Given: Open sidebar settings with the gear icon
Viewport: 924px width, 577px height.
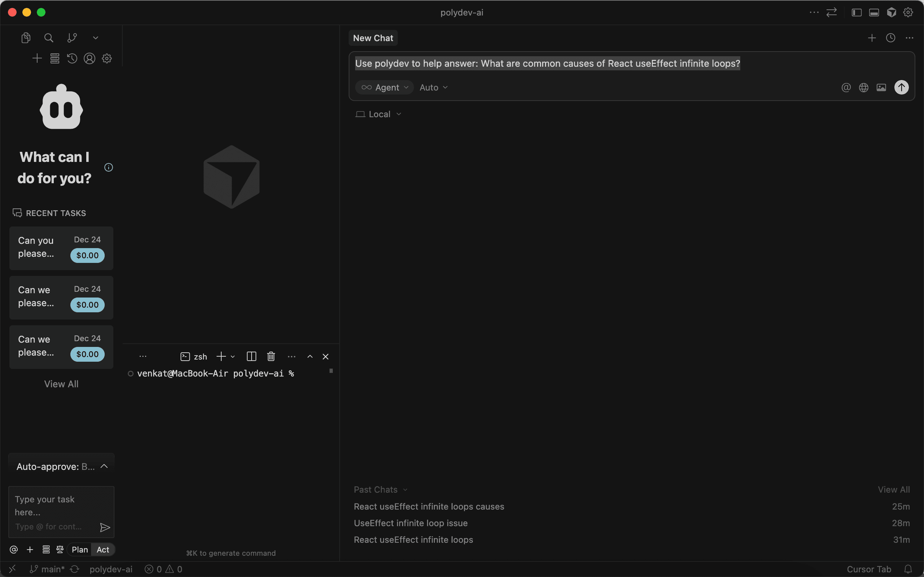Looking at the screenshot, I should 106,58.
